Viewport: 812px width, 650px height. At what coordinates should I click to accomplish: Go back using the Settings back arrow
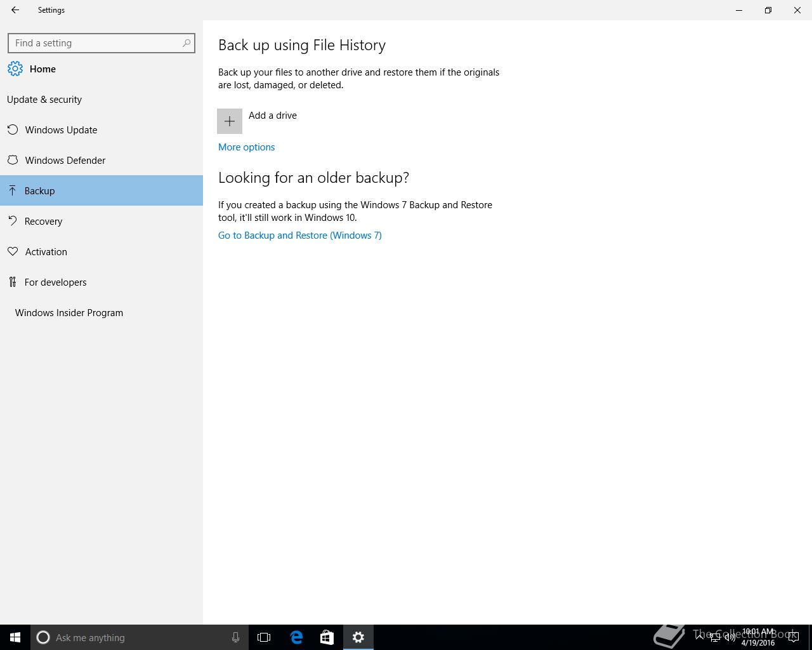tap(15, 10)
